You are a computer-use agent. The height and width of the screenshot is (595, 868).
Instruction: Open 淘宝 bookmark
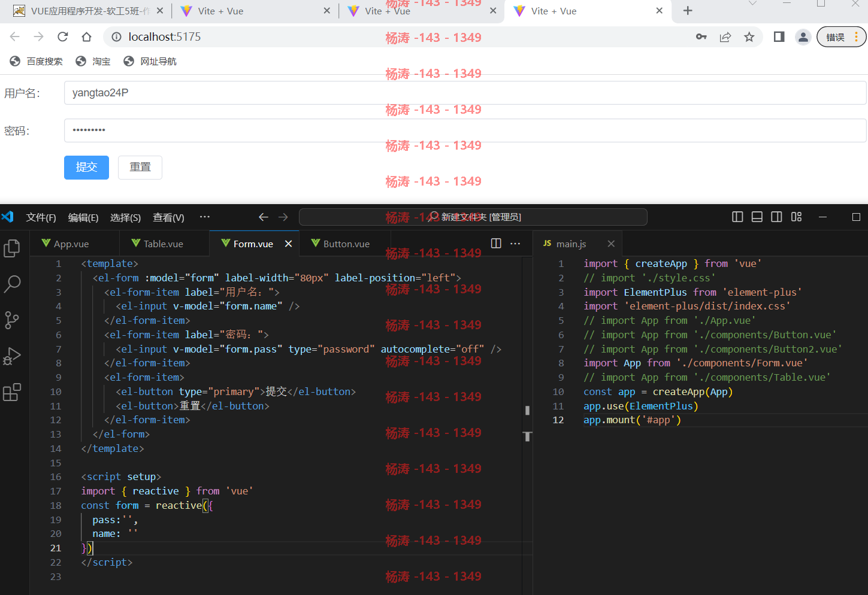[x=93, y=61]
